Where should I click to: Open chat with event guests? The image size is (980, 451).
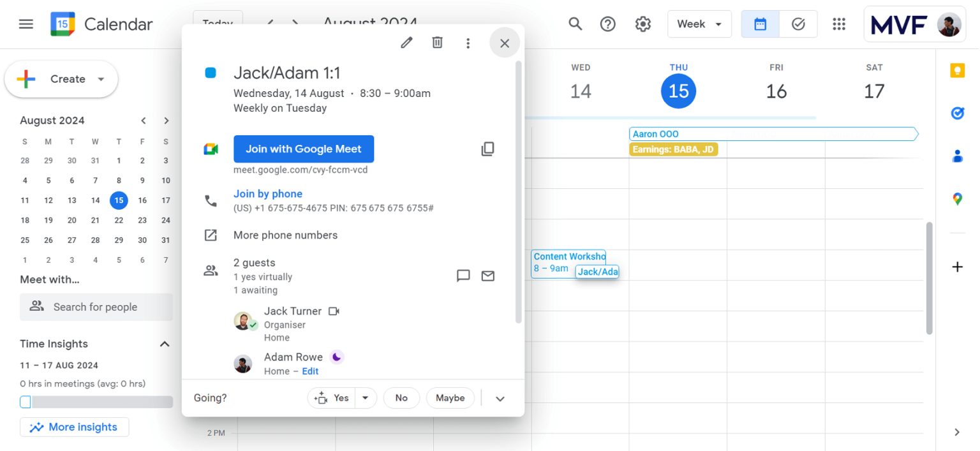[463, 276]
